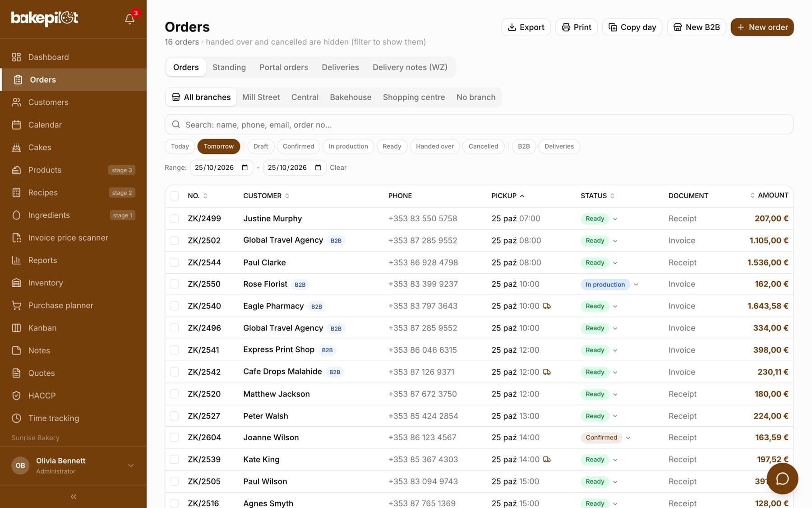The image size is (812, 508).
Task: Open the Deliveries tab
Action: [x=340, y=67]
